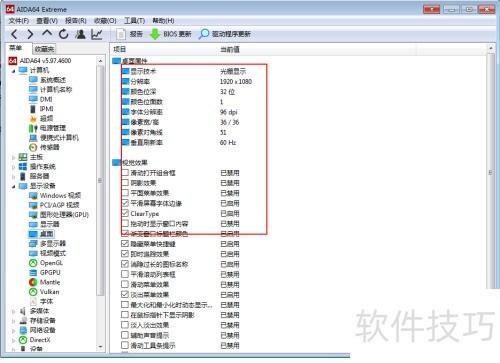Toggle the ClearType checkbox
The width and height of the screenshot is (500, 363).
[x=125, y=213]
